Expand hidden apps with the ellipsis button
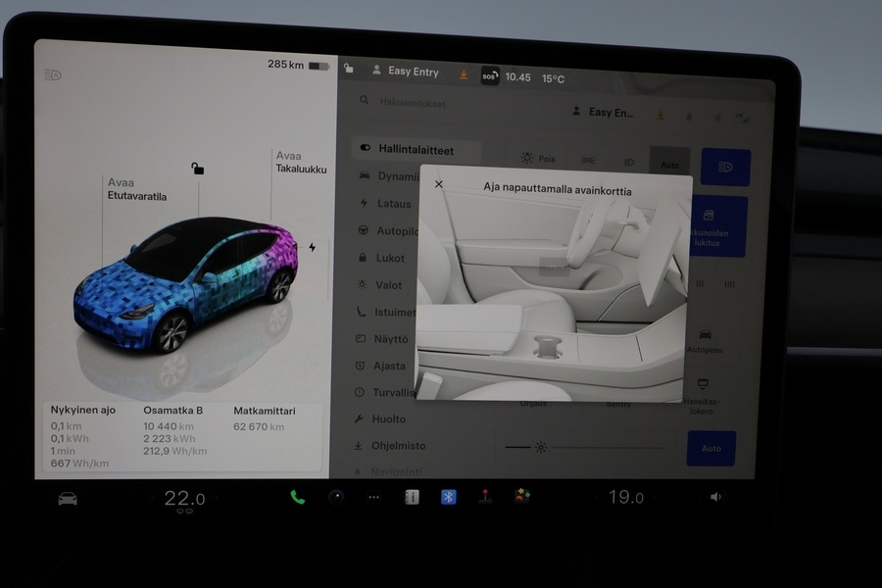882x588 pixels. [374, 498]
